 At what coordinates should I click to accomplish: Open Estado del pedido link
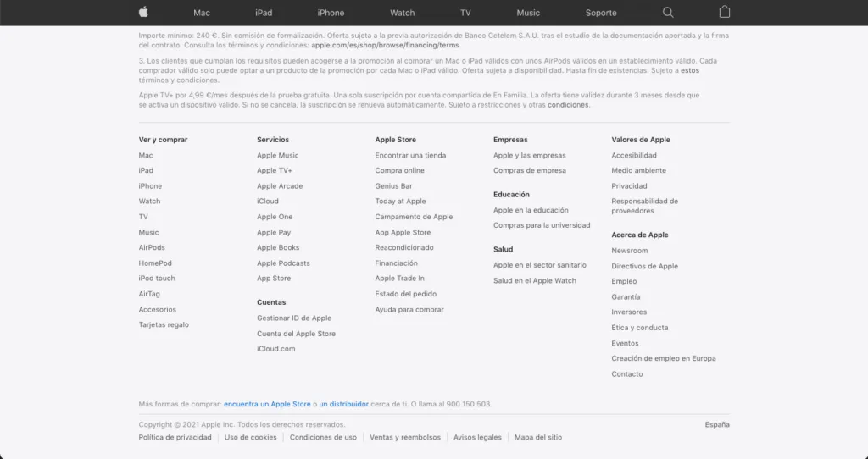point(405,294)
